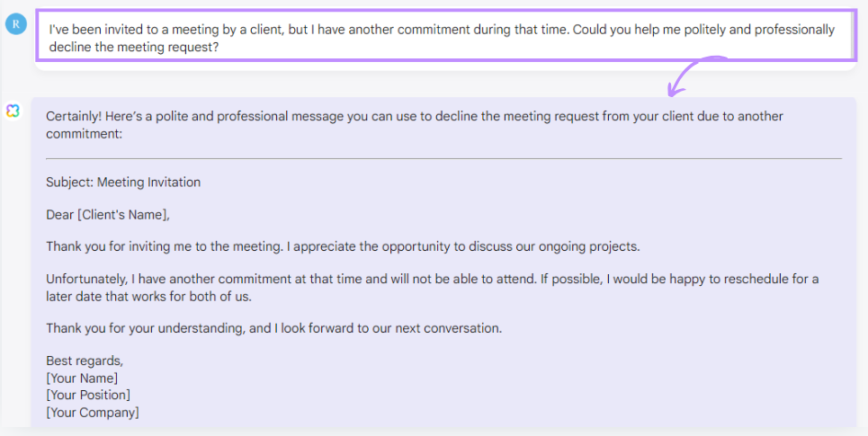The height and width of the screenshot is (436, 868).
Task: Click the colorful AI assistant logo icon
Action: [13, 110]
